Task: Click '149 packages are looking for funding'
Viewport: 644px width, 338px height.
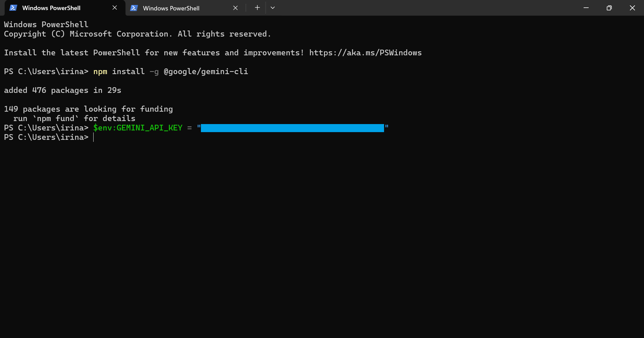Action: pos(89,109)
